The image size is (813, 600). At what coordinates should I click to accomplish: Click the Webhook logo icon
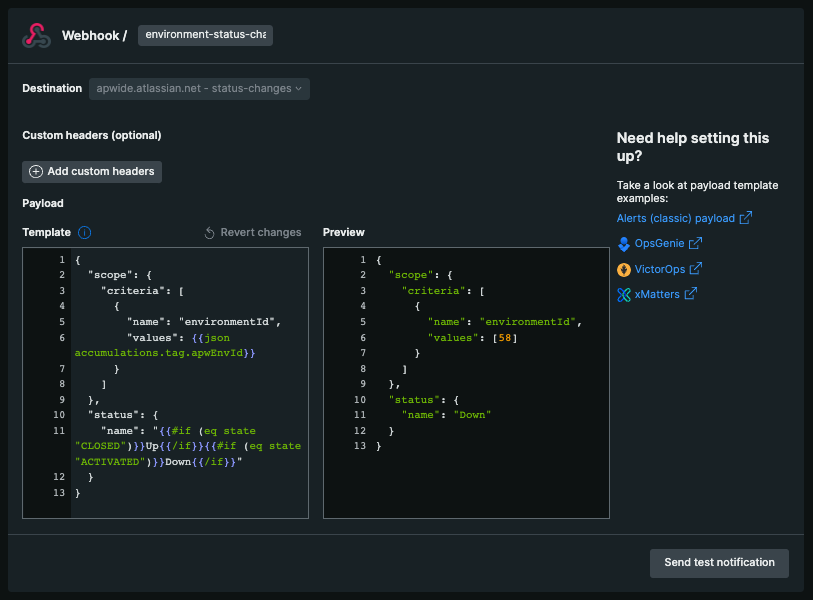pyautogui.click(x=37, y=36)
